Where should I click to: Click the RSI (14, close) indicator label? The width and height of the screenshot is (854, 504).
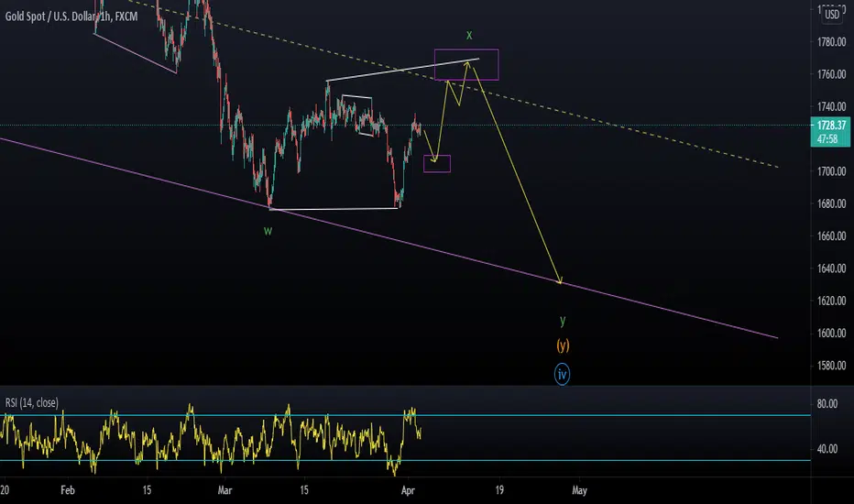coord(31,402)
